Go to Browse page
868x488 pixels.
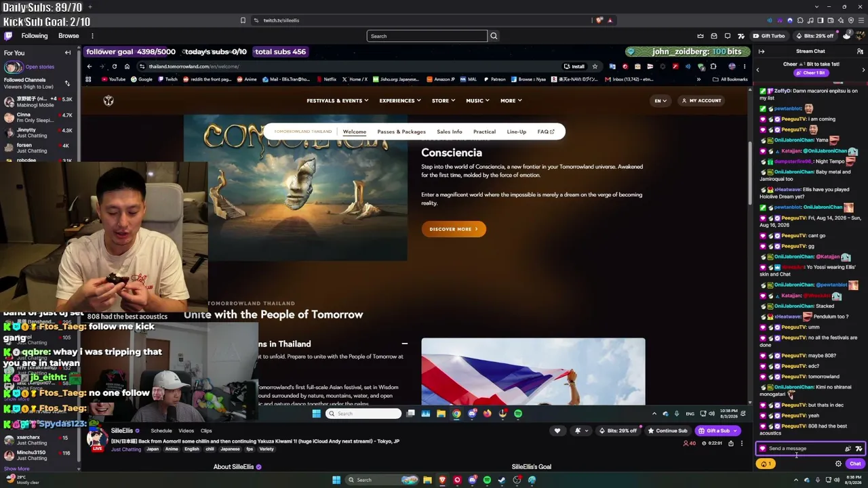point(68,36)
